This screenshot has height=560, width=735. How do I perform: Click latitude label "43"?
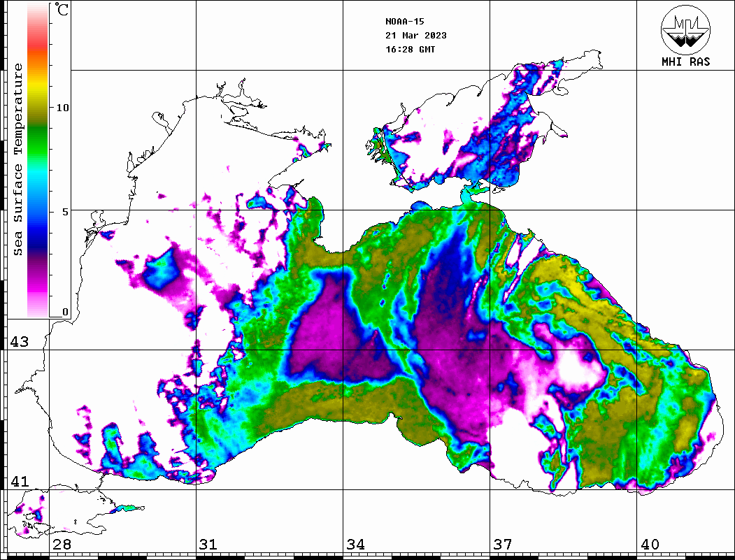pyautogui.click(x=20, y=342)
